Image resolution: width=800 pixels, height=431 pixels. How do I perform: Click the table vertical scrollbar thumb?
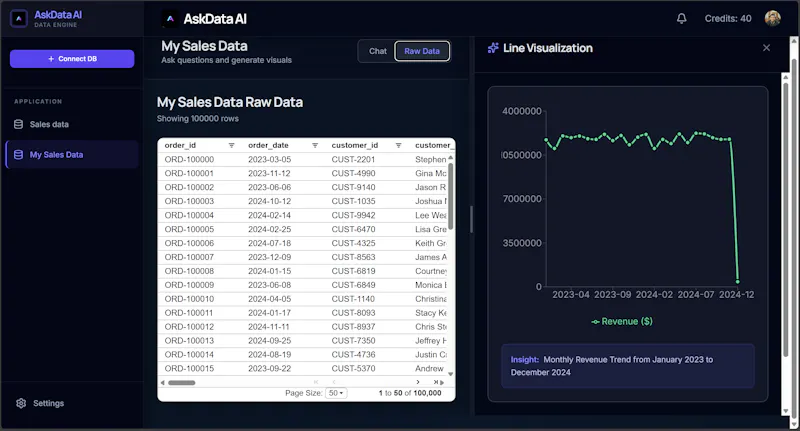coord(450,196)
